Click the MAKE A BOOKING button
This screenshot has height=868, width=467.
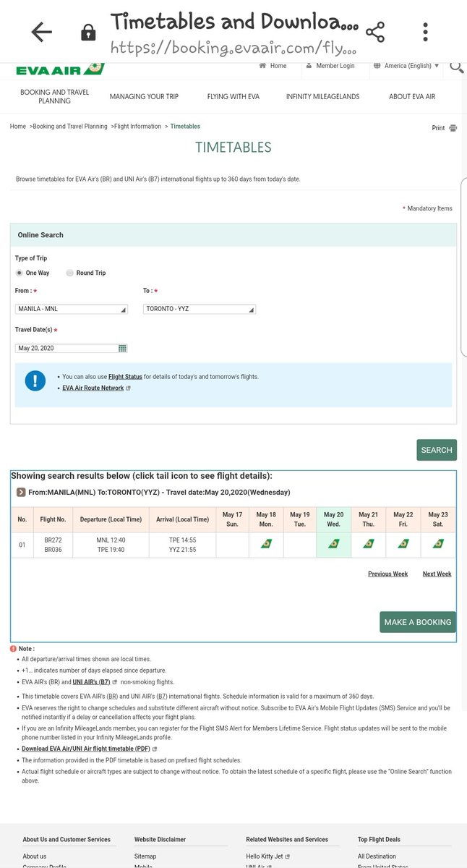point(418,622)
